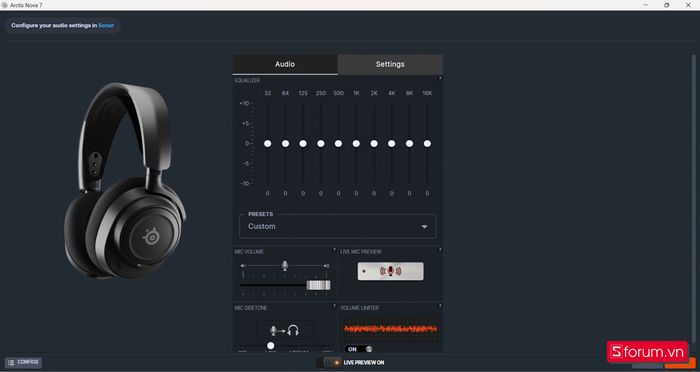Toggle the Volume Limiter ON switch
The height and width of the screenshot is (372, 700).
click(x=358, y=349)
